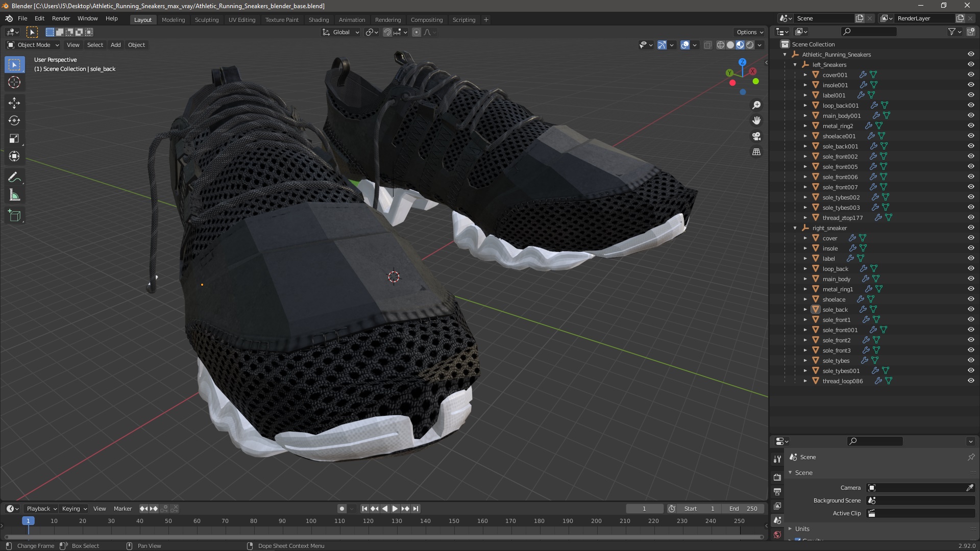The image size is (980, 551).
Task: Click the End frame field
Action: pyautogui.click(x=743, y=509)
